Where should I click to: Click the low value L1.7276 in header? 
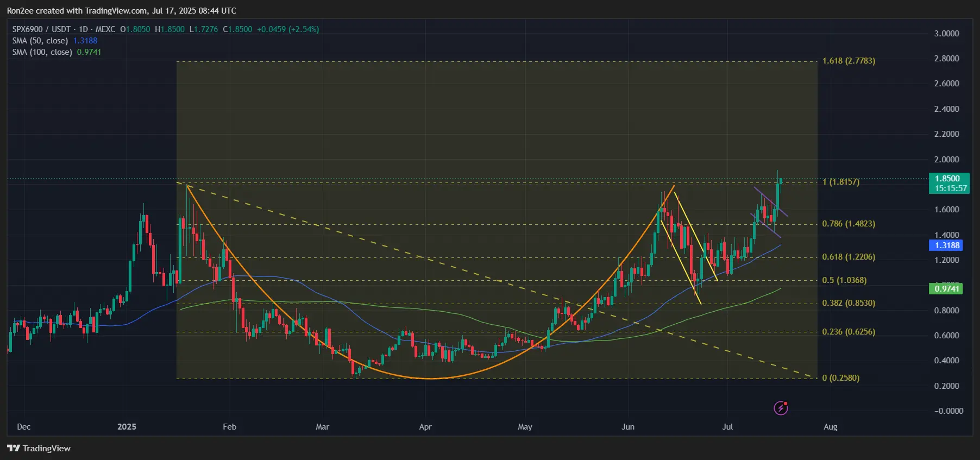point(204,29)
